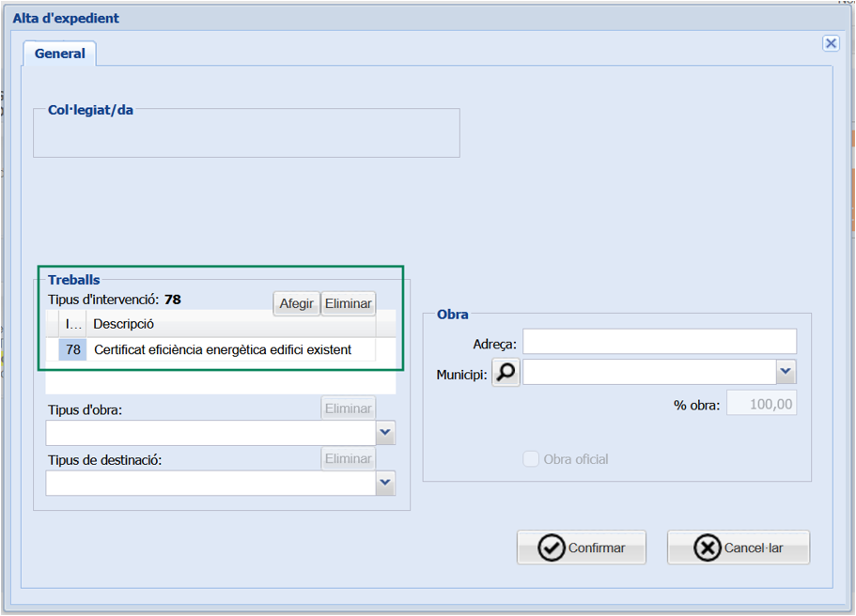
Task: Click Eliminar next to Afegir
Action: click(349, 303)
